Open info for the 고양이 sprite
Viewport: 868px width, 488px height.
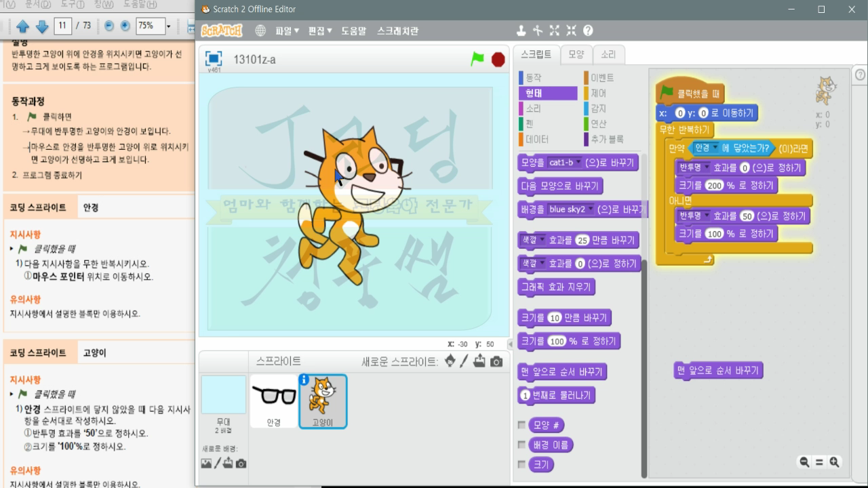pos(304,380)
